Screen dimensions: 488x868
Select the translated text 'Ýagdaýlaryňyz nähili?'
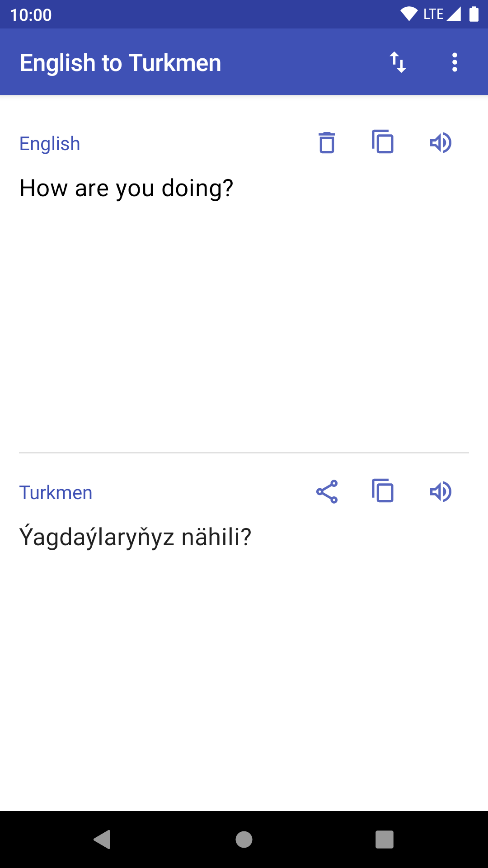pyautogui.click(x=135, y=537)
